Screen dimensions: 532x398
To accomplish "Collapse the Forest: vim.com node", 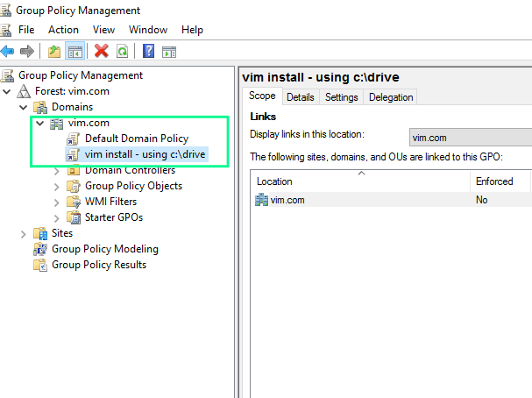I will pos(8,91).
